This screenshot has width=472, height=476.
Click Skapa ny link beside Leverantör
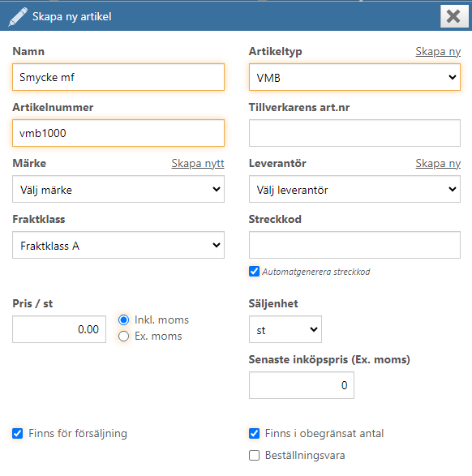point(438,163)
